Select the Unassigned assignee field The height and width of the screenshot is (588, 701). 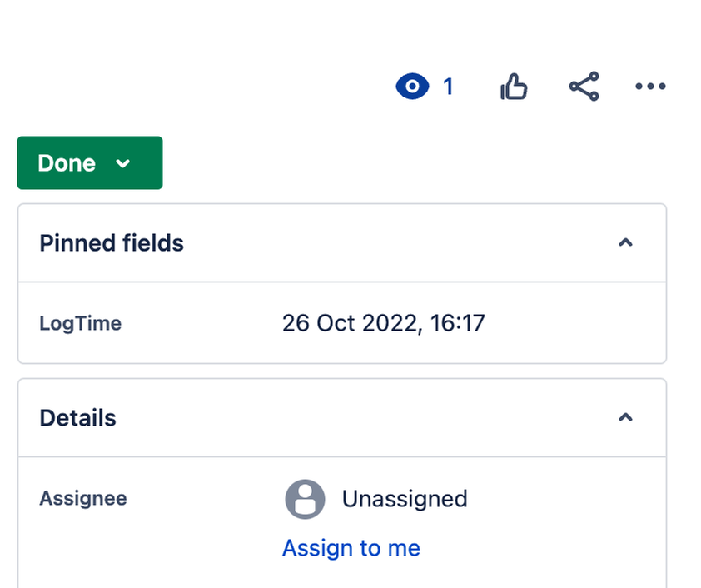(376, 499)
